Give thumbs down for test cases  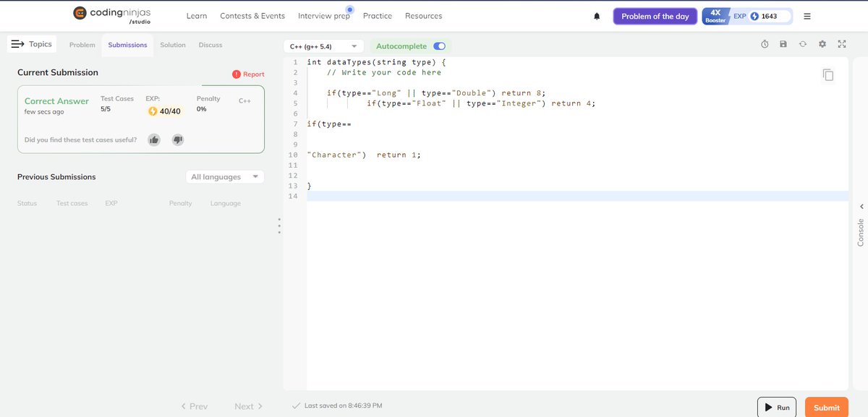tap(178, 139)
